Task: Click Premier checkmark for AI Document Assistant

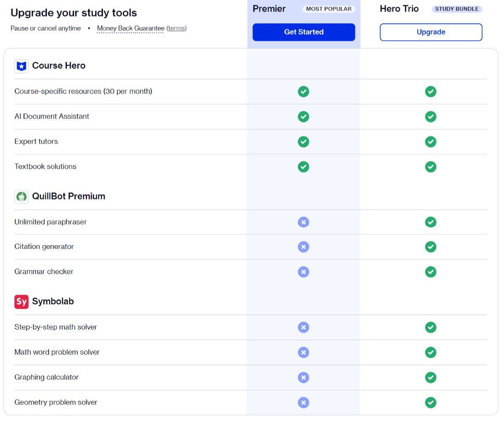Action: pyautogui.click(x=303, y=117)
